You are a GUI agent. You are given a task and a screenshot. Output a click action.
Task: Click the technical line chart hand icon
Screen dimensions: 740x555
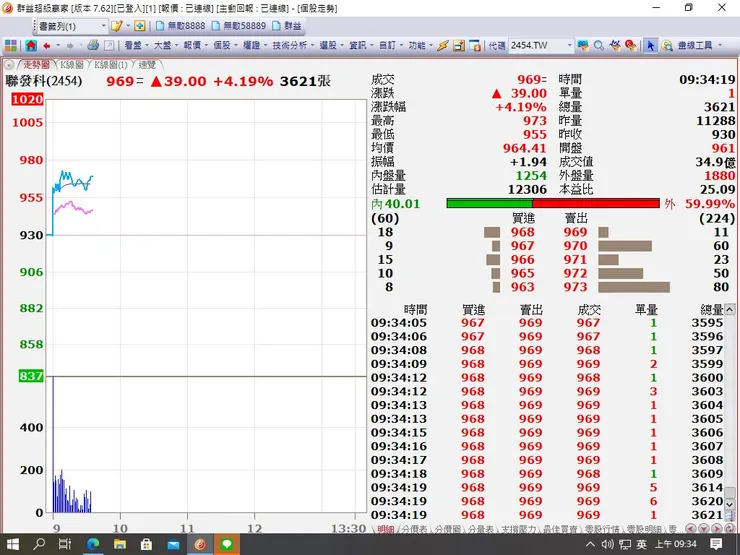pos(614,46)
